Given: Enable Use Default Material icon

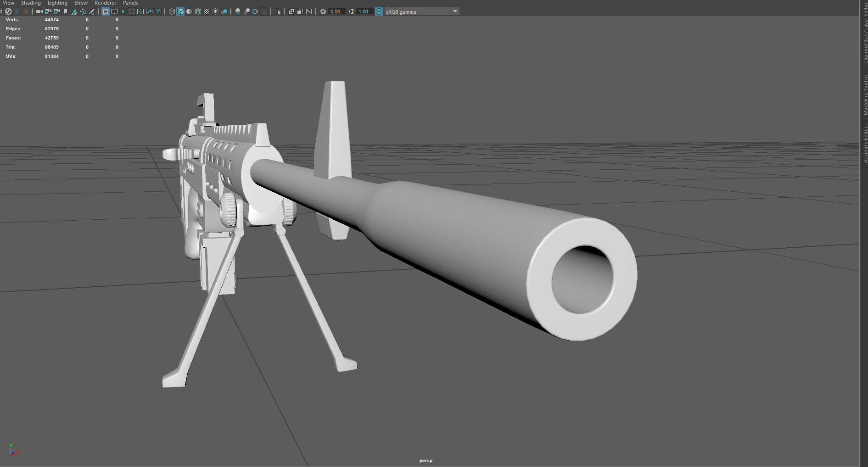Looking at the screenshot, I should [x=189, y=11].
